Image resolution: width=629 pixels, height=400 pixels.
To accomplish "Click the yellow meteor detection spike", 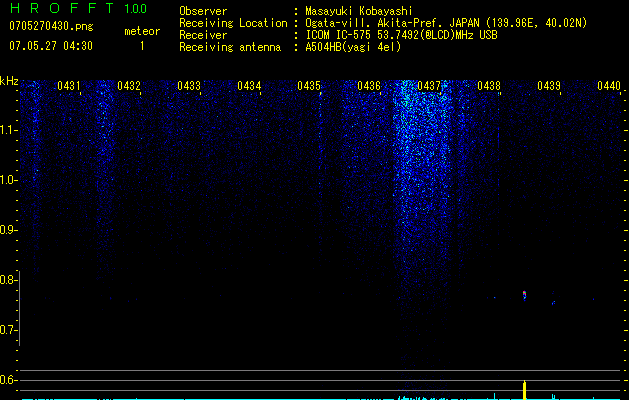I will click(524, 390).
